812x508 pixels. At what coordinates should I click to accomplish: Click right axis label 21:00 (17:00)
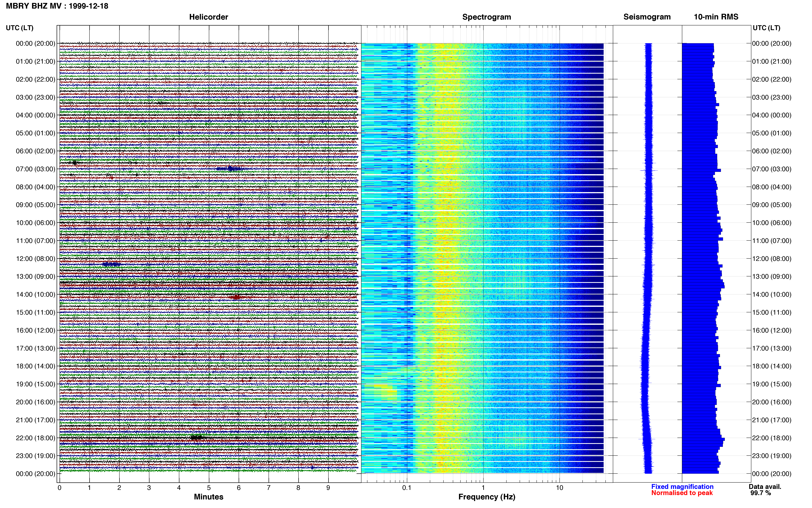click(x=772, y=420)
